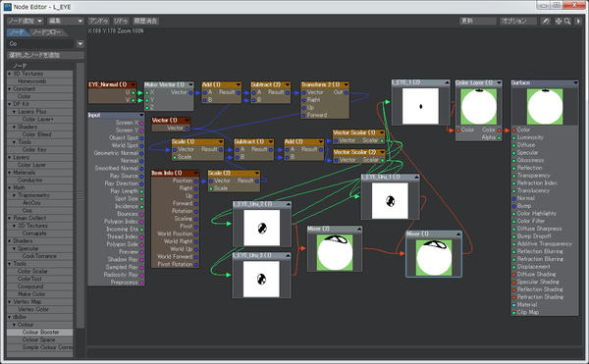Open the node add dropdown in toolbar

pyautogui.click(x=26, y=21)
